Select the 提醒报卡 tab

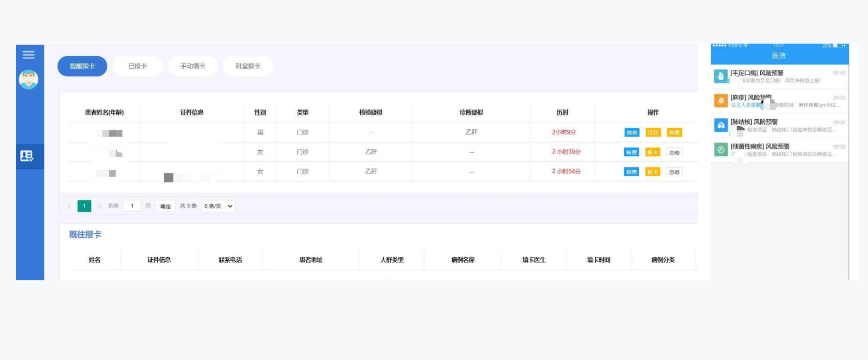[x=82, y=66]
